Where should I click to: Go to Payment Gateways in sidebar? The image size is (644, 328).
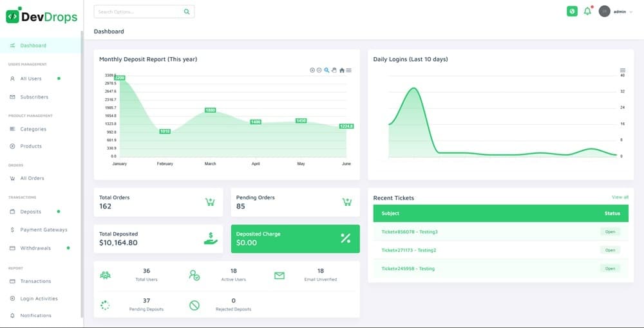43,230
